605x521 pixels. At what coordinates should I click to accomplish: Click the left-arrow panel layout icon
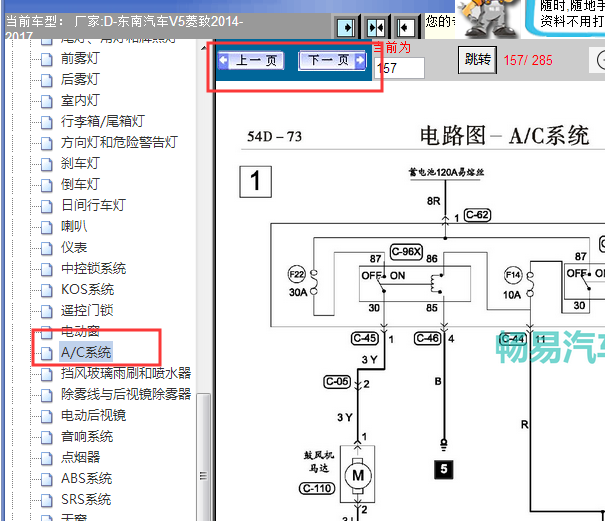[x=405, y=27]
